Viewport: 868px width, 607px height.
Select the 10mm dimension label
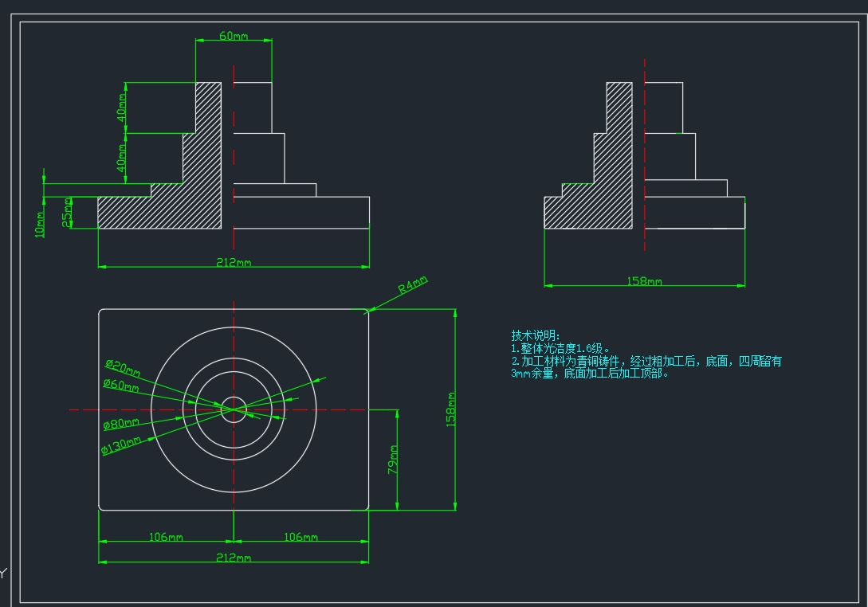point(40,224)
